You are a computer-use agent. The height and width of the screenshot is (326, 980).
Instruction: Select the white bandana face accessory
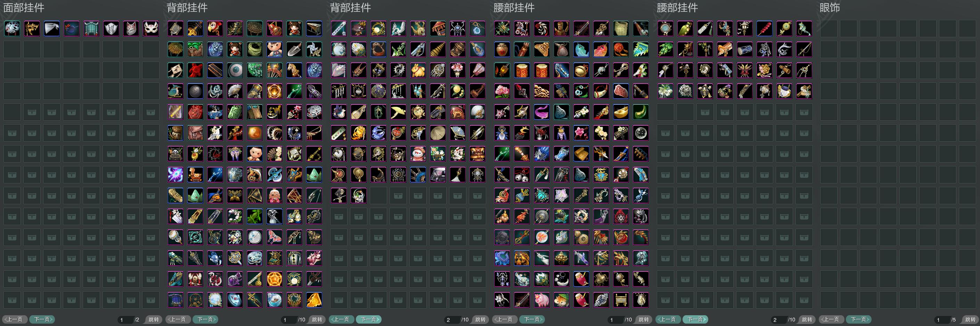point(52,29)
